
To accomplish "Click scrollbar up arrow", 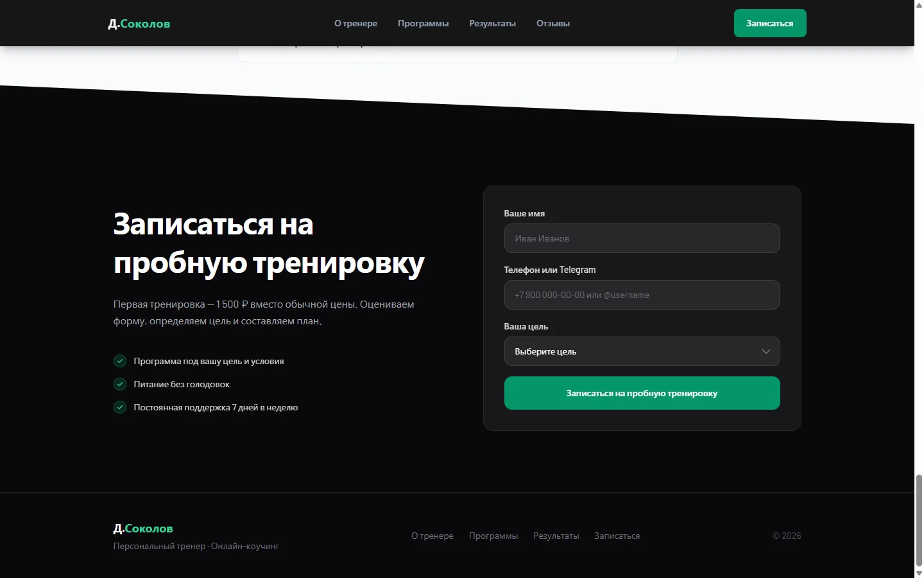I will (919, 4).
